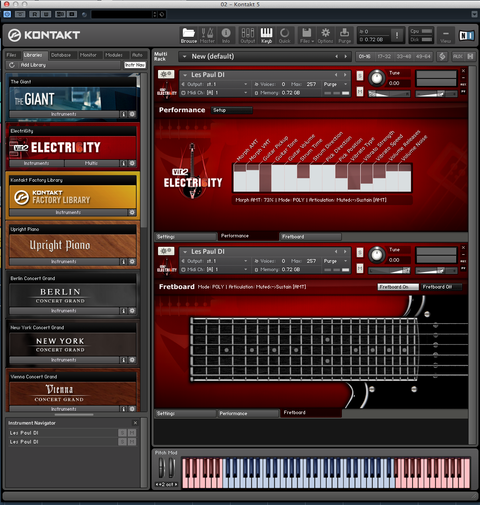
Task: Mute the Fretboard Les Paul DI instrument
Action: 360,268
